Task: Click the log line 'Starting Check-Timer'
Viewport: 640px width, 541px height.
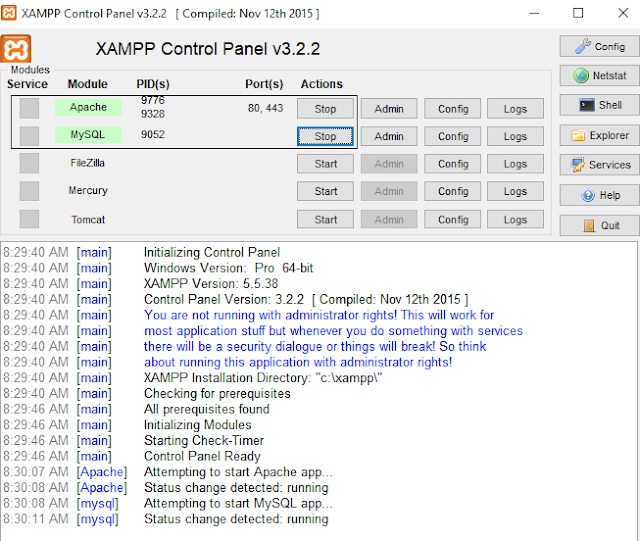Action: tap(204, 441)
